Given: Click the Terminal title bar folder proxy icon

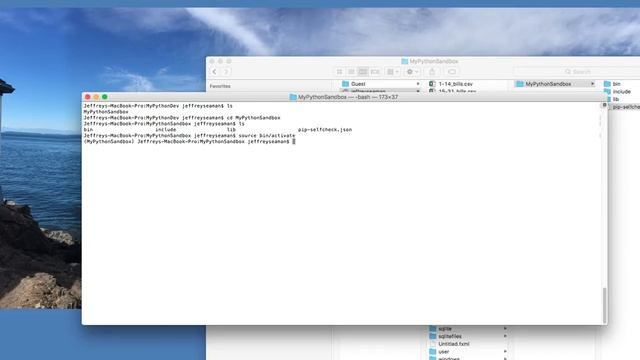Looking at the screenshot, I should 293,97.
